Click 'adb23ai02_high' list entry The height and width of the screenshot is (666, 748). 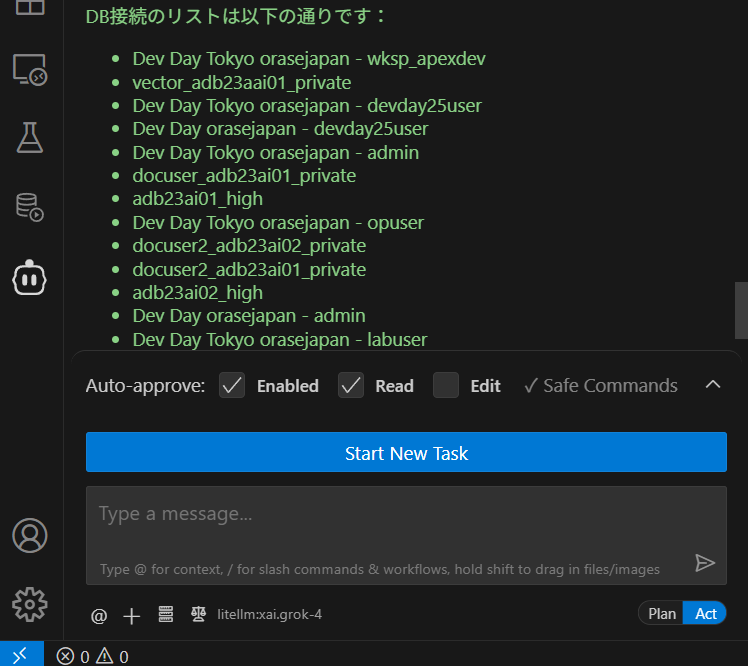pos(197,293)
